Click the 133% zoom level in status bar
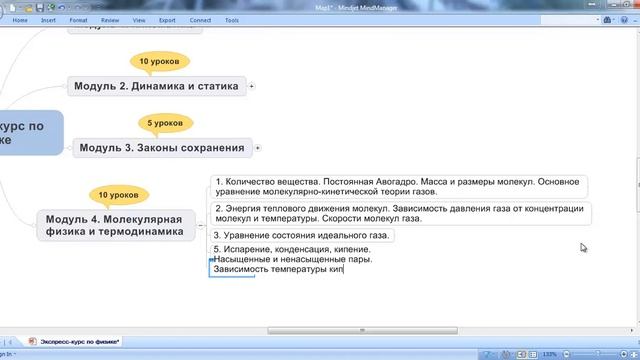This screenshot has height=360, width=640. coord(550,354)
